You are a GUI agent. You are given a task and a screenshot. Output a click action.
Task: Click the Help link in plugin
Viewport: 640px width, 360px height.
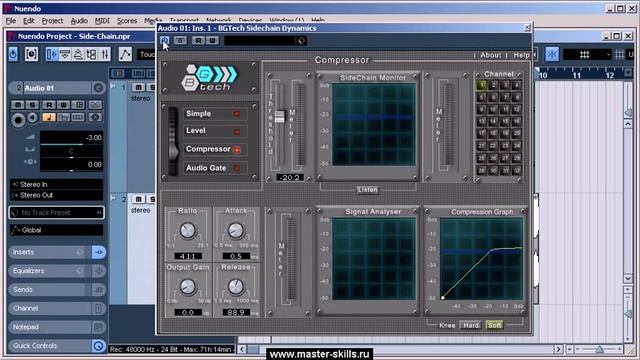pyautogui.click(x=521, y=55)
